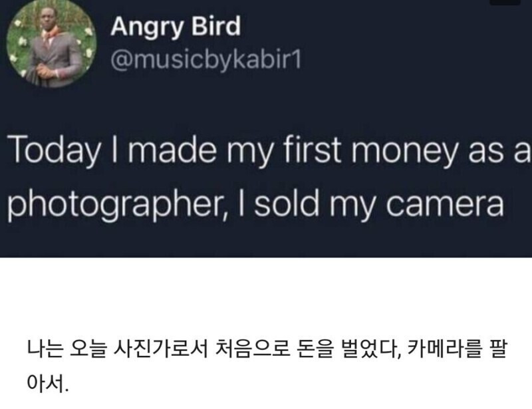Open the Angry Bird display name

[x=175, y=27]
